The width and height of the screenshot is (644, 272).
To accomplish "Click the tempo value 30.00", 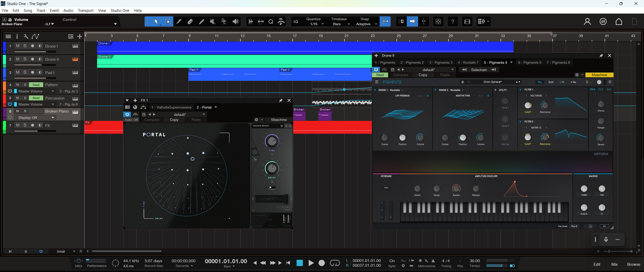I will (475, 261).
